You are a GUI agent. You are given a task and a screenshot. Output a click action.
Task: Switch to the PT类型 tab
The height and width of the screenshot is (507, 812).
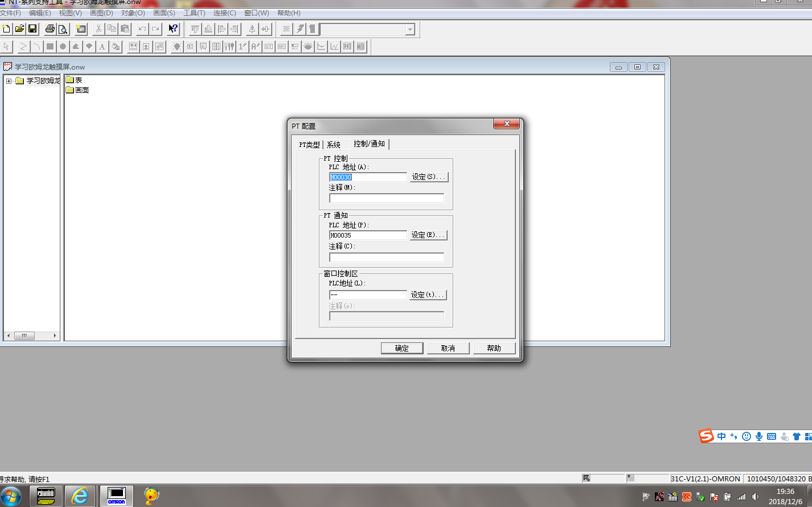coord(309,145)
